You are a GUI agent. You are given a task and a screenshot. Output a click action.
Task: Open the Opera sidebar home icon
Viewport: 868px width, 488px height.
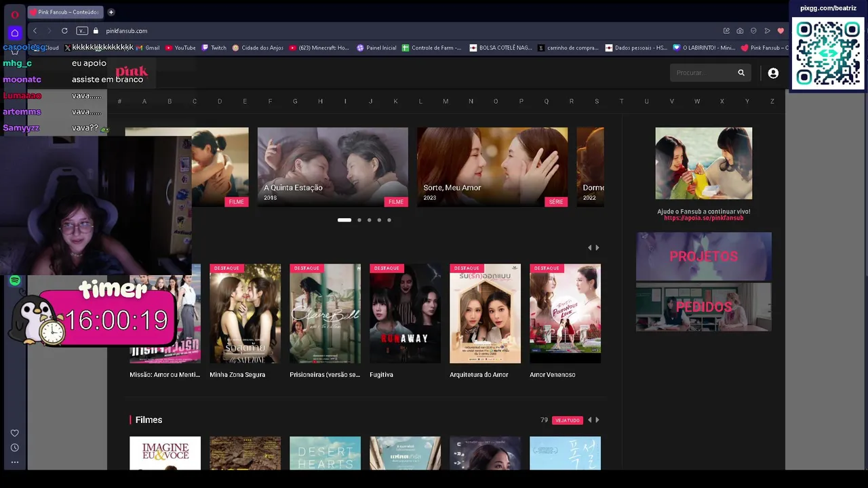click(15, 33)
